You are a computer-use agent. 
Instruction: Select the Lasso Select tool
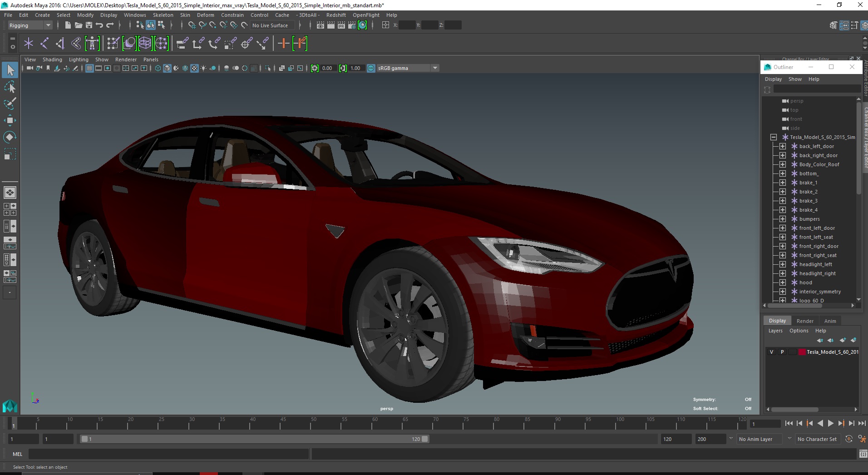(10, 87)
